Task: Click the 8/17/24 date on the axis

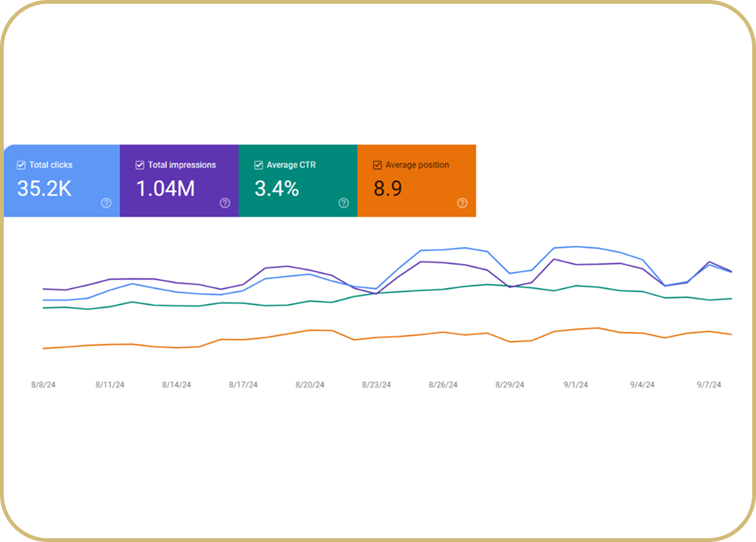Action: (x=243, y=385)
